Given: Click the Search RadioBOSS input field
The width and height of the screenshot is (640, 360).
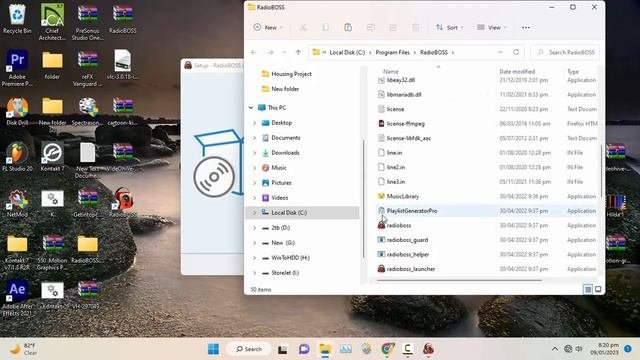Looking at the screenshot, I should click(565, 52).
